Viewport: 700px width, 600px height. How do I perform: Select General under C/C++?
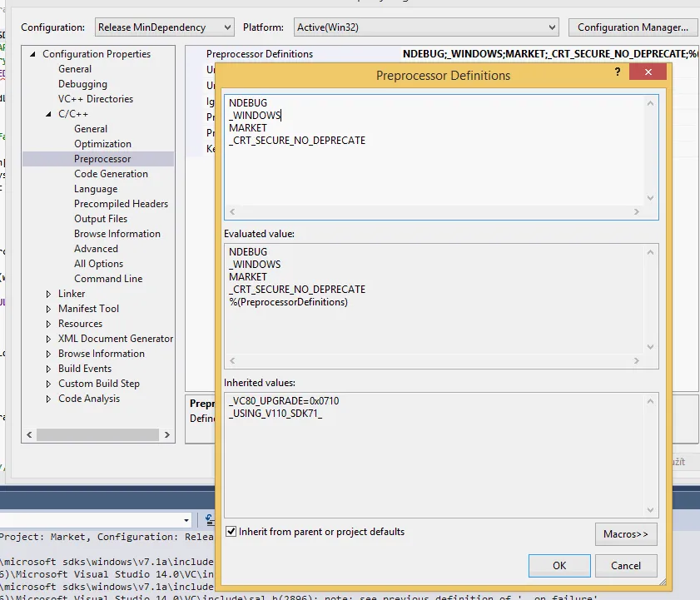(91, 128)
